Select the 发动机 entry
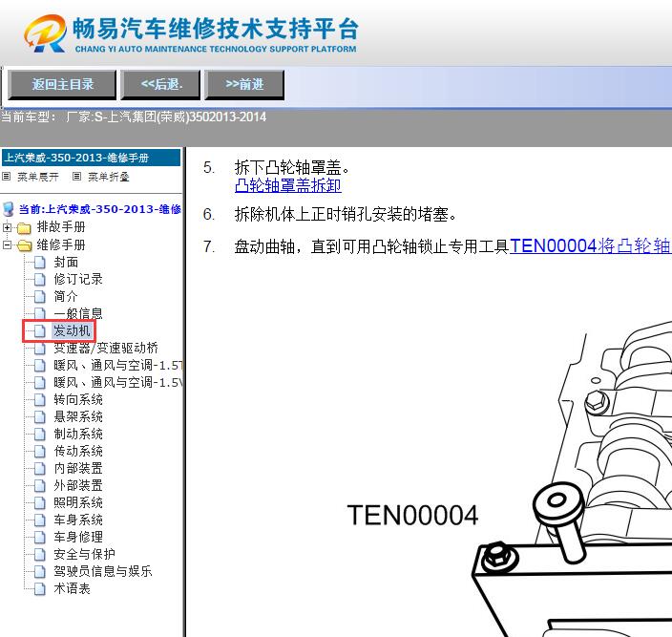This screenshot has width=672, height=637. (x=72, y=330)
